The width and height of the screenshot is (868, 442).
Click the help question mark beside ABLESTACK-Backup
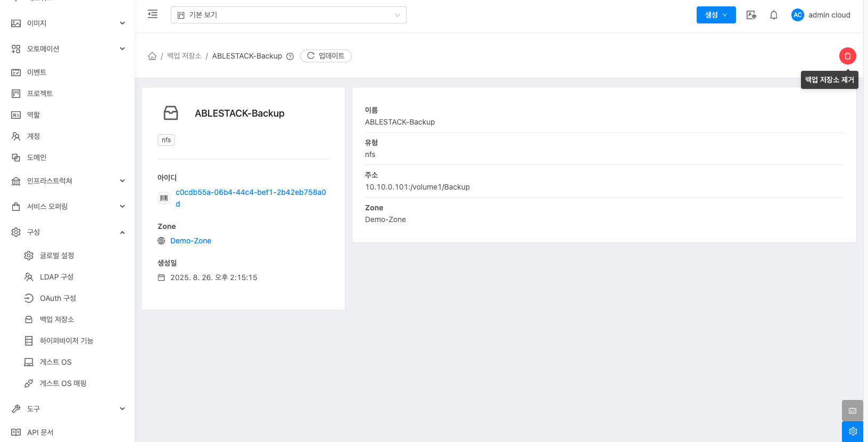290,56
